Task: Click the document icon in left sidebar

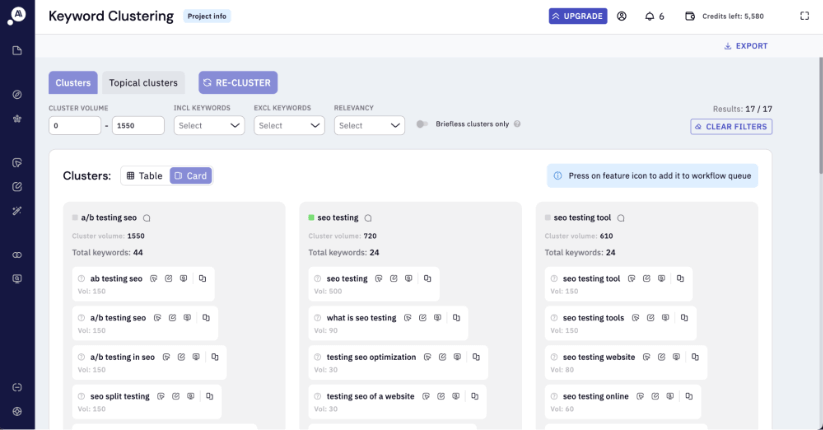Action: point(17,51)
